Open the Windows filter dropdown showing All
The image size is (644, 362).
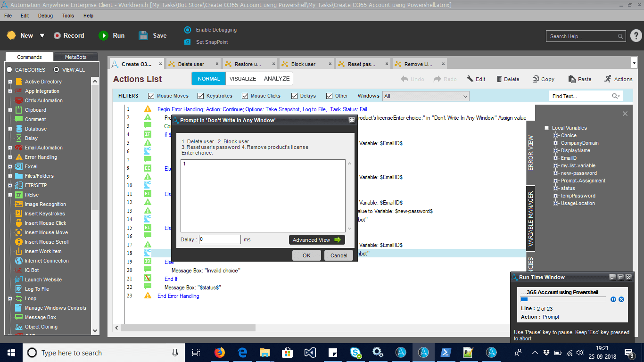click(x=426, y=96)
